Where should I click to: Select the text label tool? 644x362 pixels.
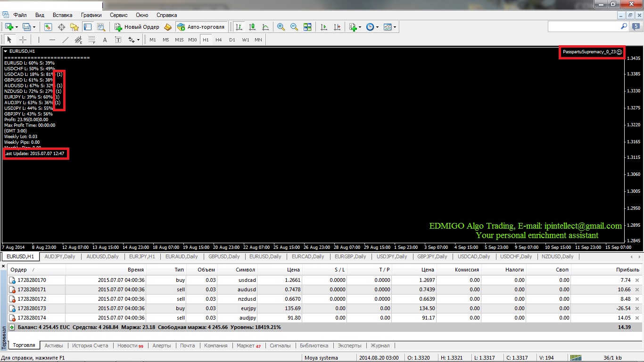click(x=118, y=40)
